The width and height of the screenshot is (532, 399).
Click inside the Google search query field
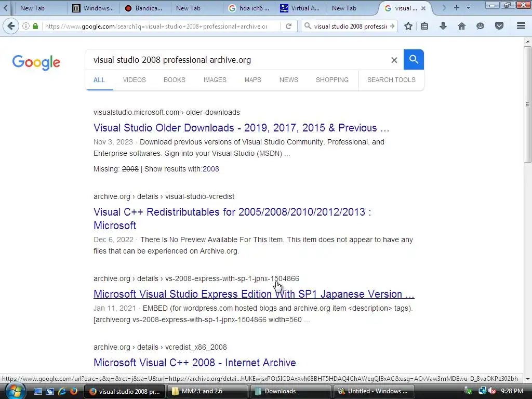[237, 60]
